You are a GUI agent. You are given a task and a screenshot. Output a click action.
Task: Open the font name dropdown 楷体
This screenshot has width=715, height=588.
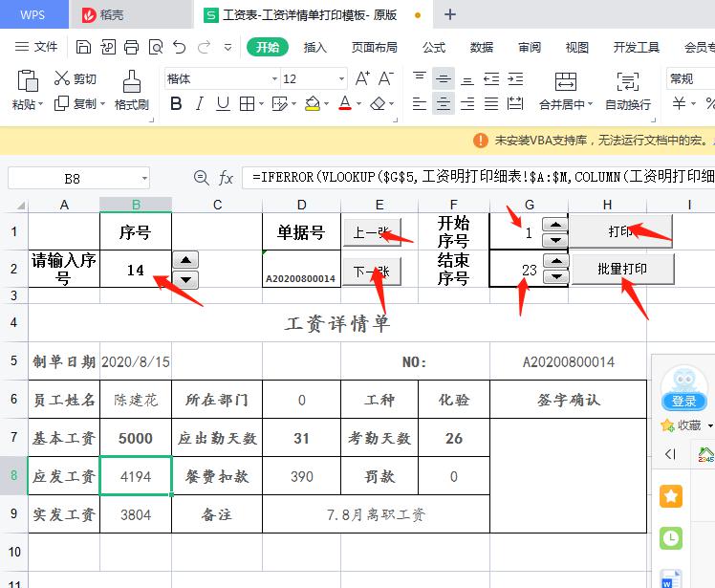tap(274, 79)
